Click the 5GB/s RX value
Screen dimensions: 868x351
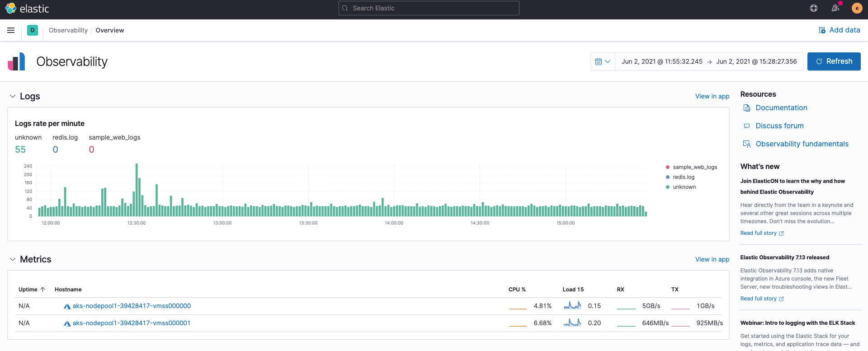pyautogui.click(x=651, y=306)
